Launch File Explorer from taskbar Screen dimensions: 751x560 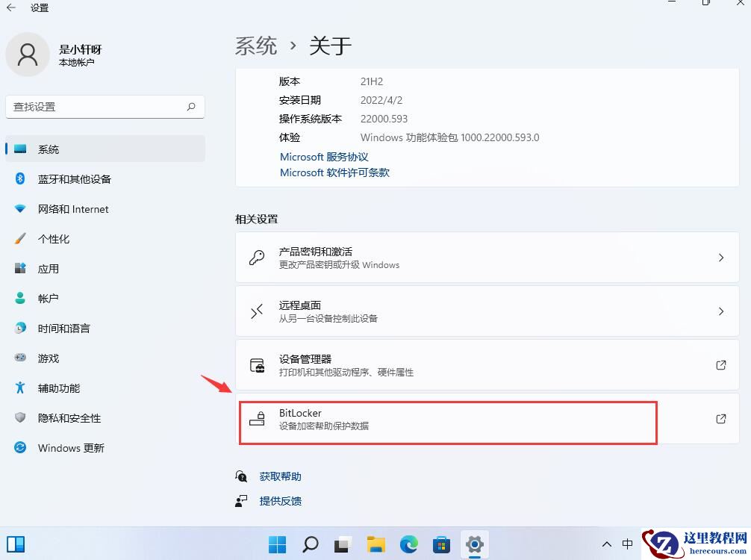coord(375,544)
